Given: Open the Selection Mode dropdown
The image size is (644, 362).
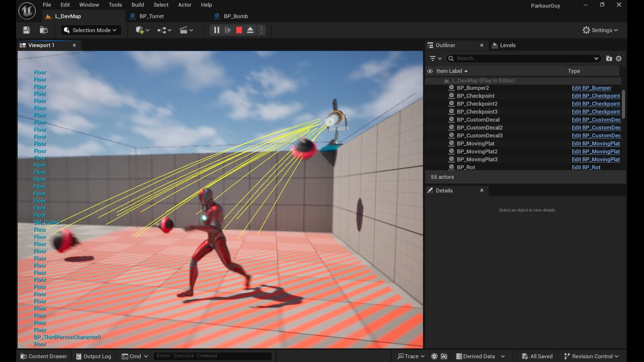Looking at the screenshot, I should pyautogui.click(x=90, y=30).
